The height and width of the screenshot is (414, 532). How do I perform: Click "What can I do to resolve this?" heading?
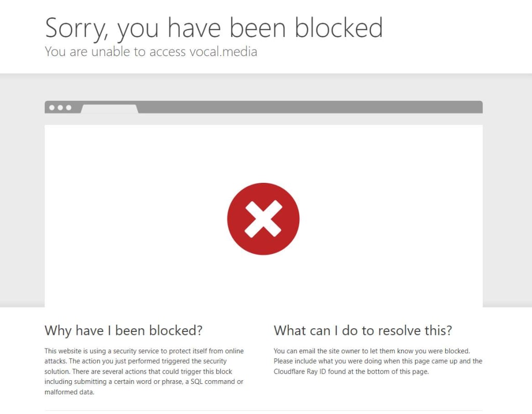(x=363, y=330)
